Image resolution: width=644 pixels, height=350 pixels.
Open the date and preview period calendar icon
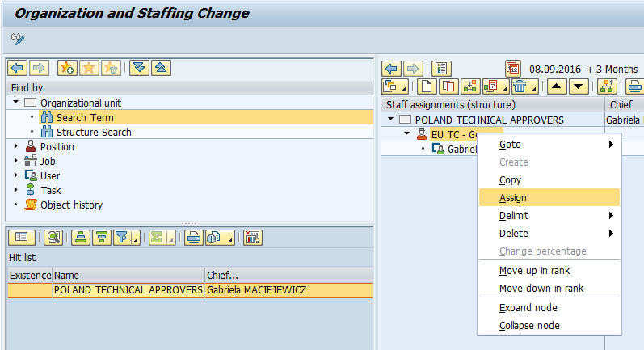click(513, 68)
